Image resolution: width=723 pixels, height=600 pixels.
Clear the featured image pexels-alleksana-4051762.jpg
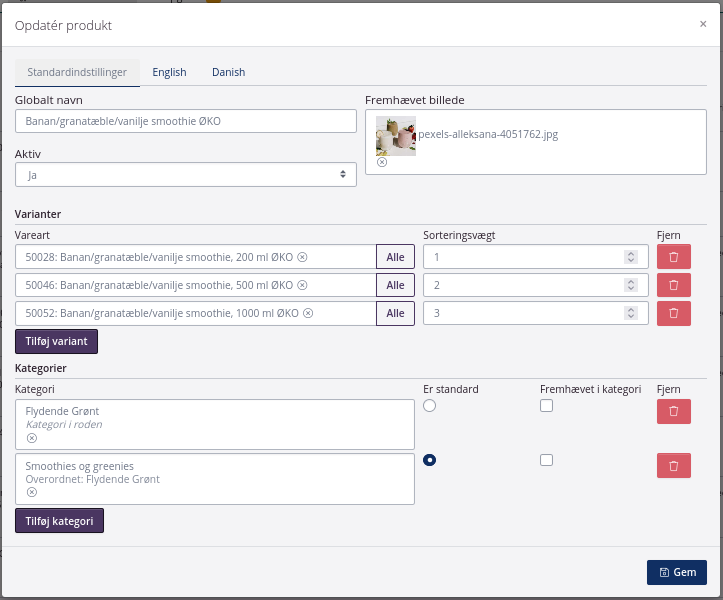pos(382,162)
